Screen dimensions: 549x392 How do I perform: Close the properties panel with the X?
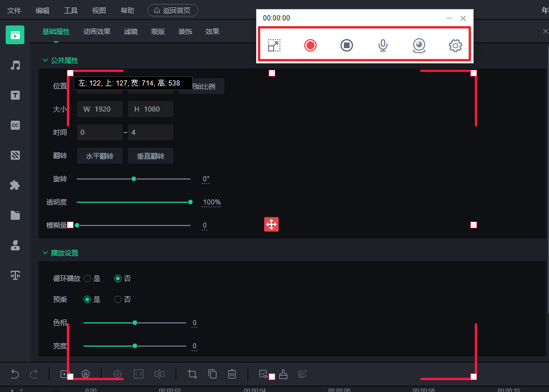(x=545, y=31)
